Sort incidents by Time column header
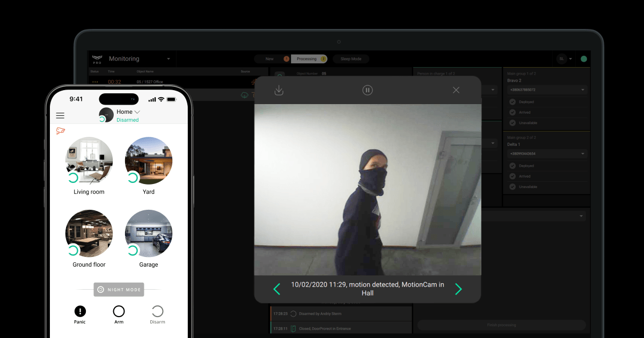 pos(111,71)
